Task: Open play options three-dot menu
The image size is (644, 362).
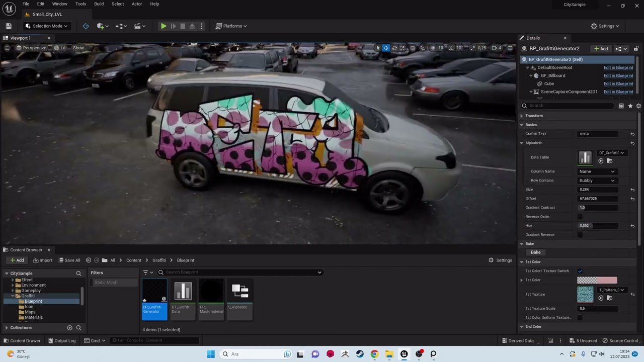Action: (202, 26)
